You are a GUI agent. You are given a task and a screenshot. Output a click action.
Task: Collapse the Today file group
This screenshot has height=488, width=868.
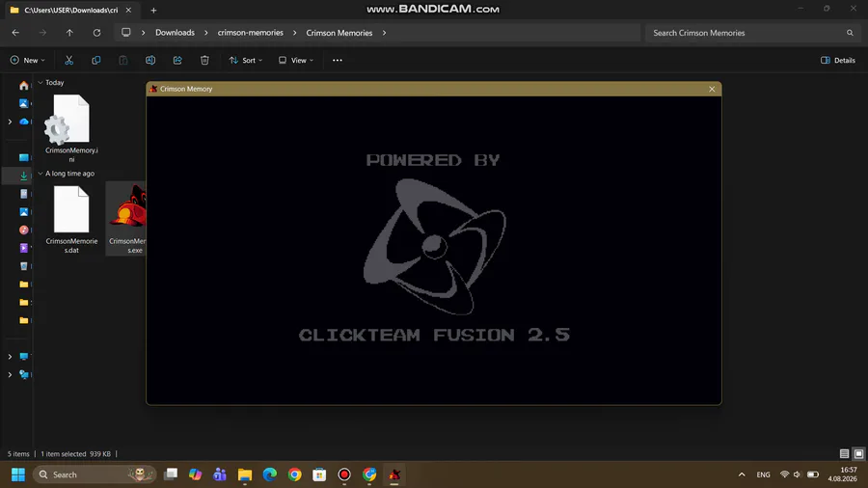(x=41, y=82)
